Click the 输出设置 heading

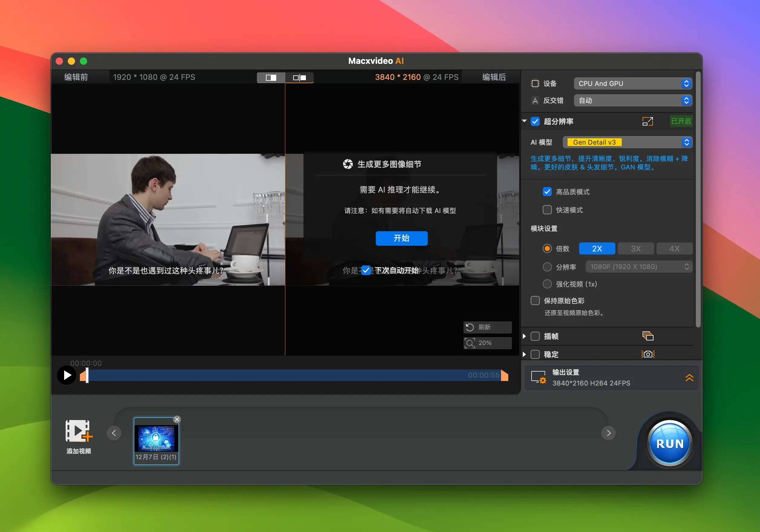point(566,373)
